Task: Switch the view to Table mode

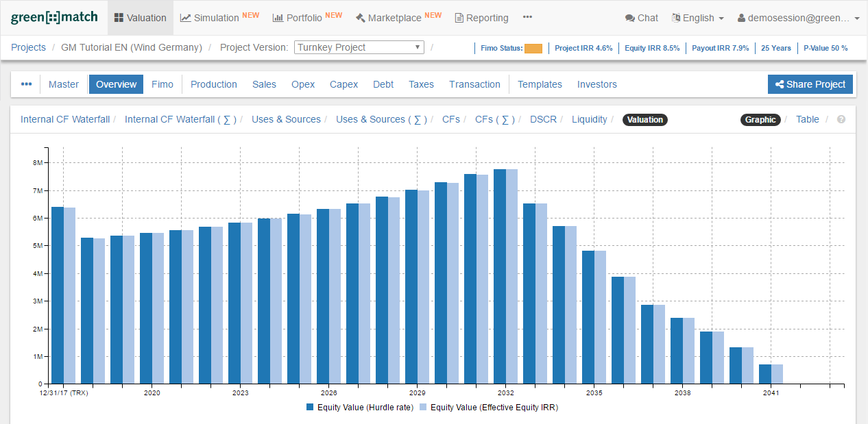Action: (807, 119)
